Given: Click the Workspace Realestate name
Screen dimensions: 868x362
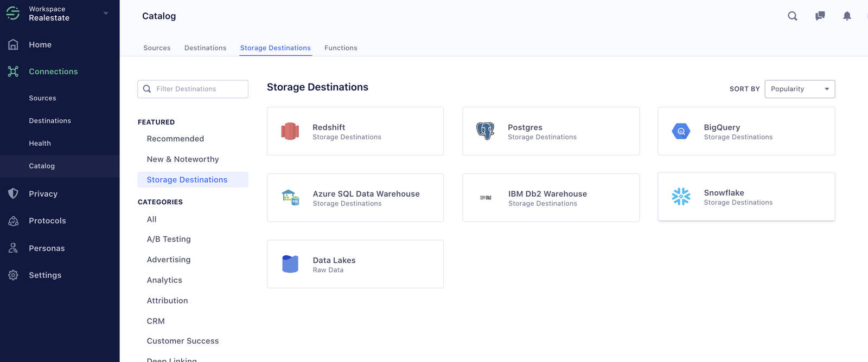Looking at the screenshot, I should [49, 14].
